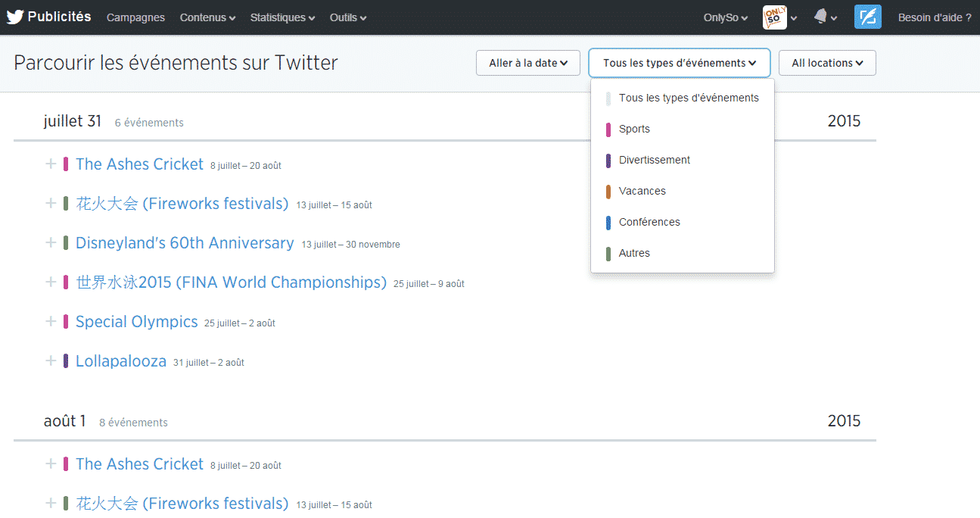Click '13 juillet – 30 novembre' date range
Image resolution: width=980 pixels, height=518 pixels.
(x=350, y=245)
